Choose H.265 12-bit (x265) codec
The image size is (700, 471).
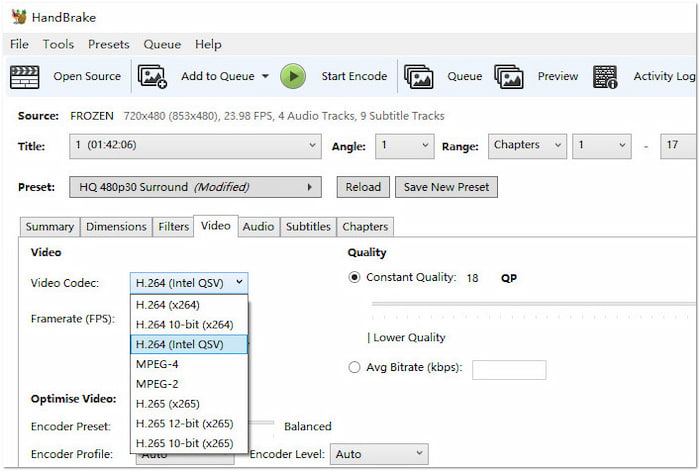point(189,423)
